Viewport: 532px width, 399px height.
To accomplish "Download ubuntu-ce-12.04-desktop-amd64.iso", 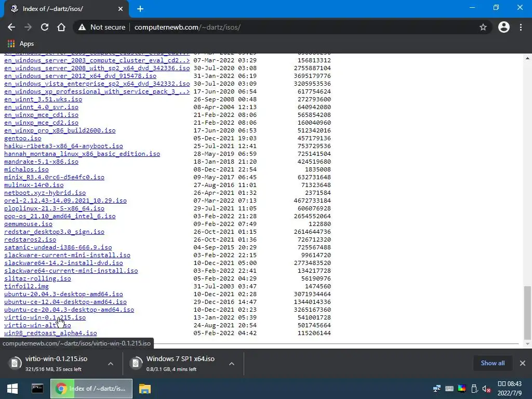I will click(65, 302).
